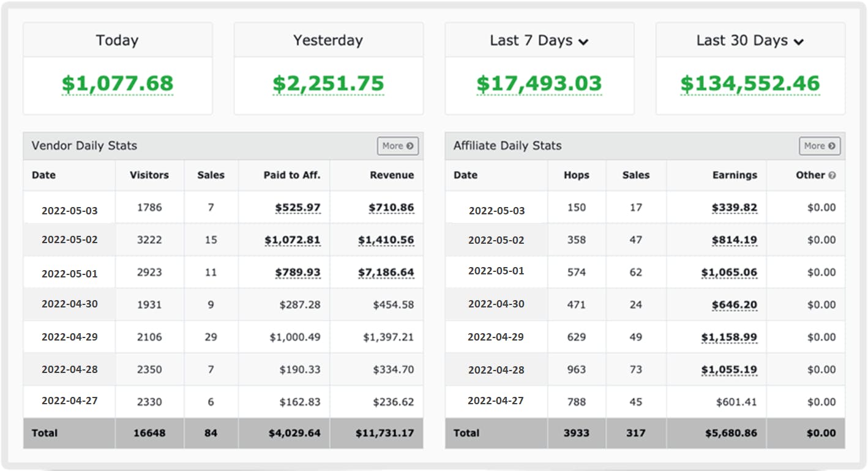Click today's total $1,077.68
Viewport: 868px width, 471px height.
click(x=118, y=83)
